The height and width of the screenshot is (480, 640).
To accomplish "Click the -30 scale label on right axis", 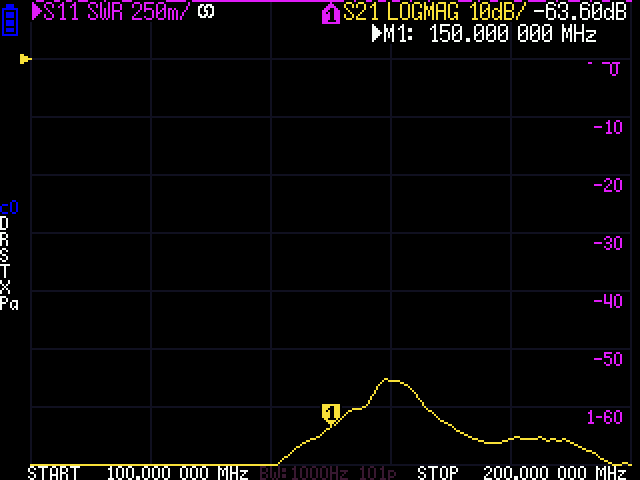I will pos(608,243).
